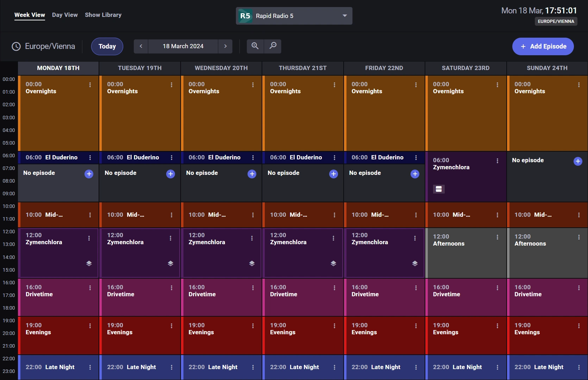
Task: Add episode to Monday 07:00 empty slot
Action: pos(89,174)
